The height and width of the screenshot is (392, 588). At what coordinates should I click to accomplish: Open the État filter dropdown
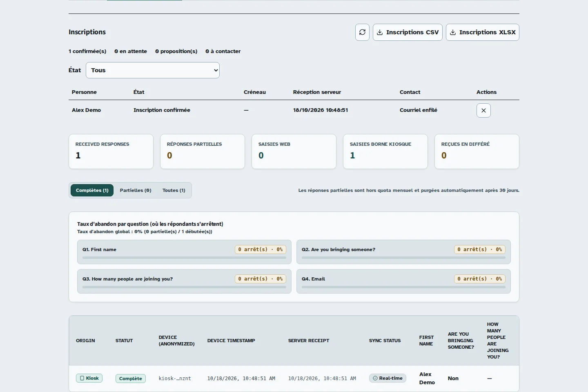(x=153, y=70)
